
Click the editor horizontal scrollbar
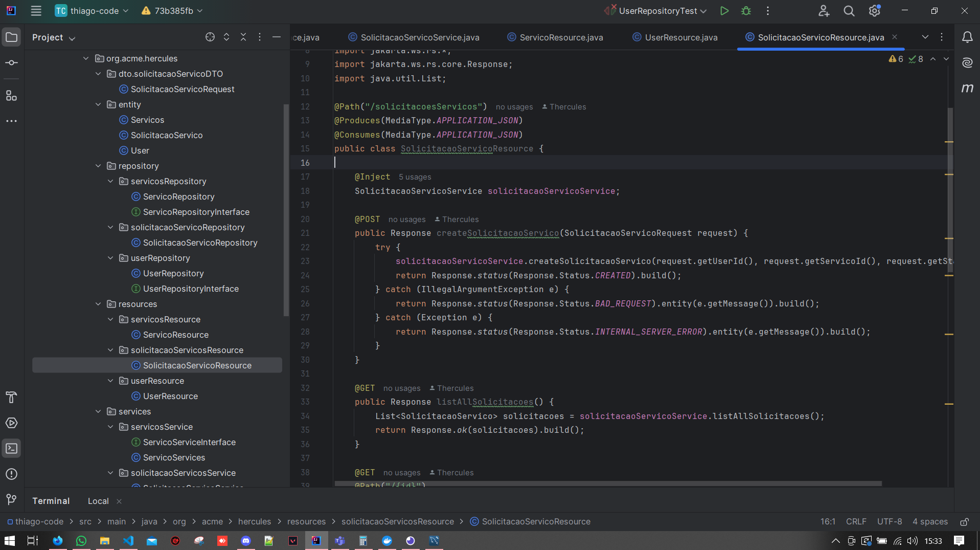(x=607, y=483)
